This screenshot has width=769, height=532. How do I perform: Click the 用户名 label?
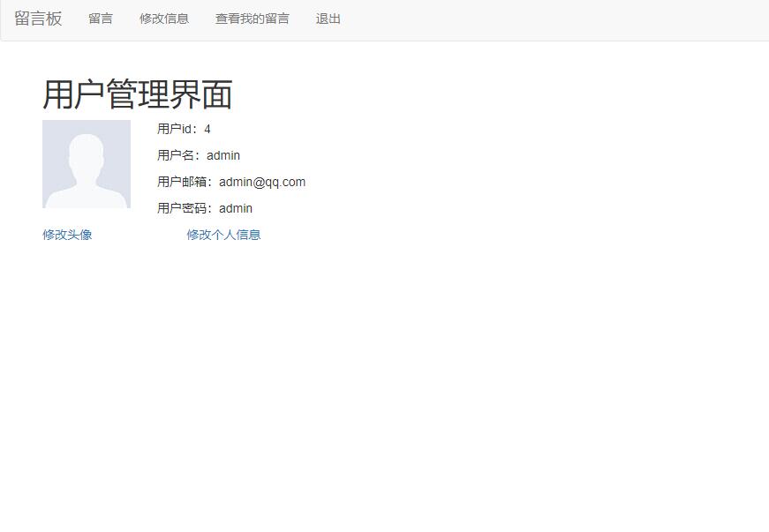(x=175, y=155)
